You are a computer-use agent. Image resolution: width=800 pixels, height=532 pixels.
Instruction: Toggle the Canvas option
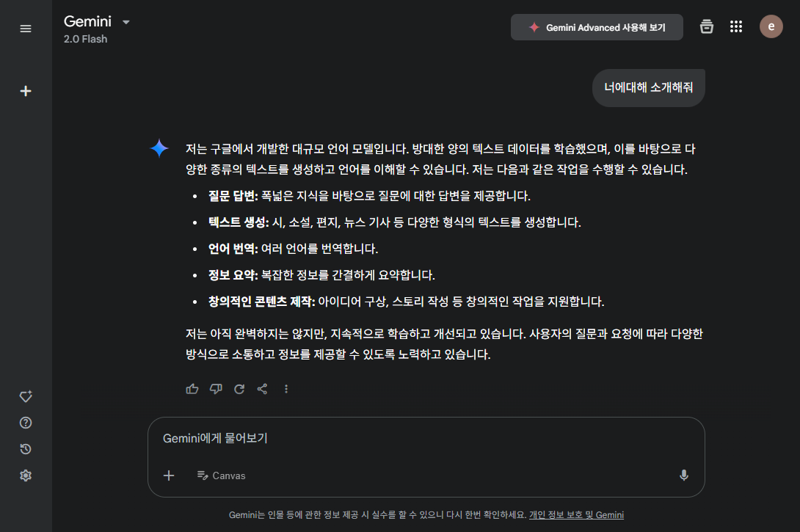tap(222, 475)
